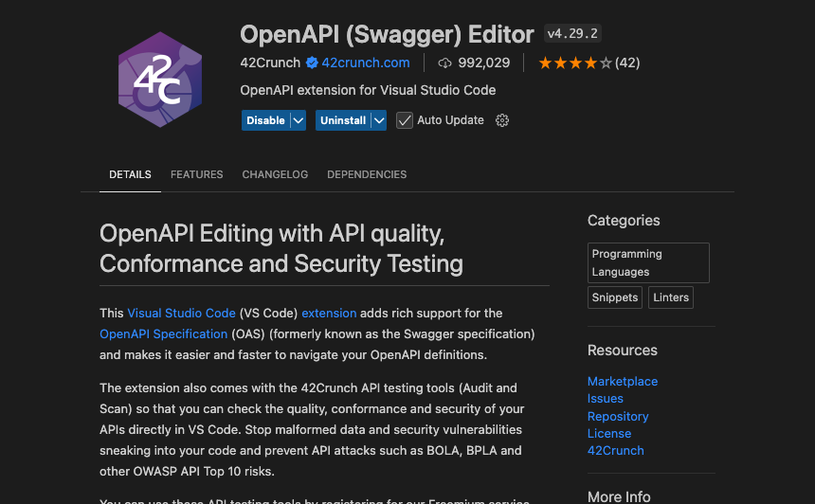Click the (42) ratings count

point(627,63)
